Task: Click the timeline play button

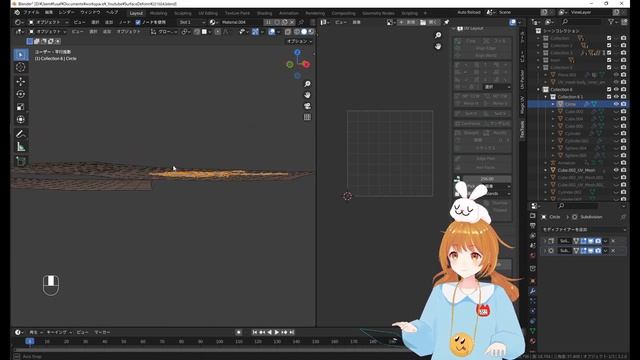Action: [x=276, y=332]
